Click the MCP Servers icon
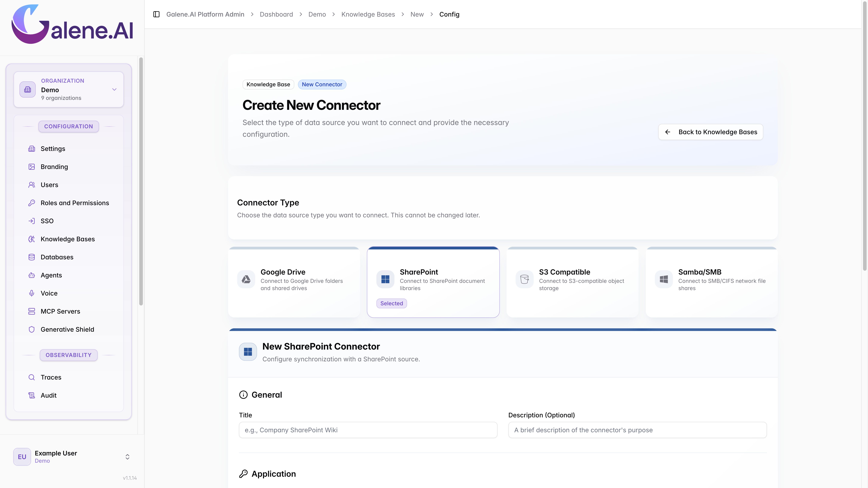Screen dimensions: 868x488 coord(32,311)
